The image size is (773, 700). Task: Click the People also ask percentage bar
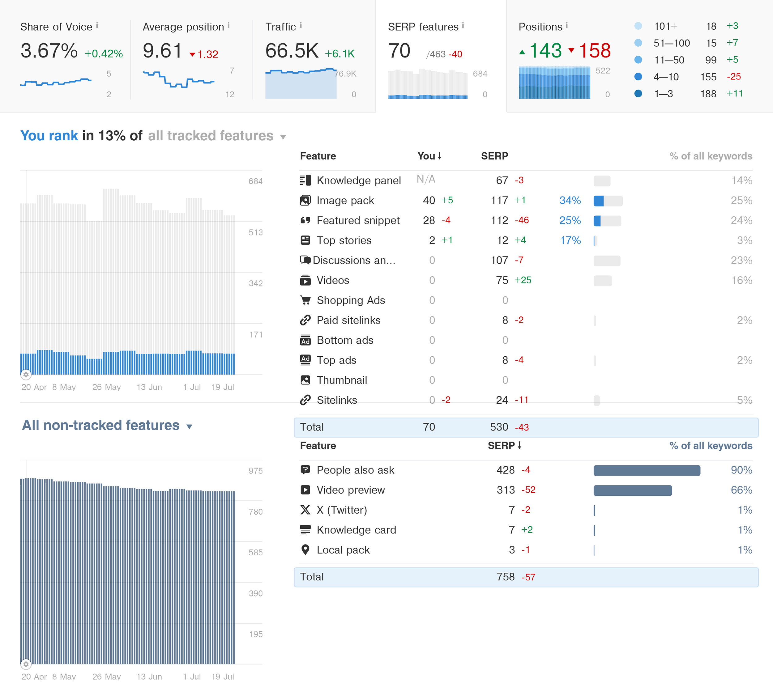coord(647,470)
